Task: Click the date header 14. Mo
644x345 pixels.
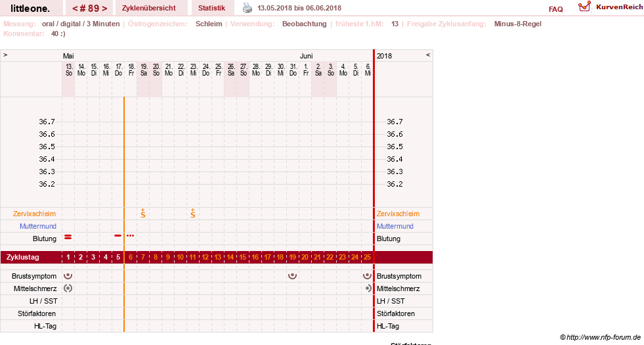Action: [x=81, y=70]
